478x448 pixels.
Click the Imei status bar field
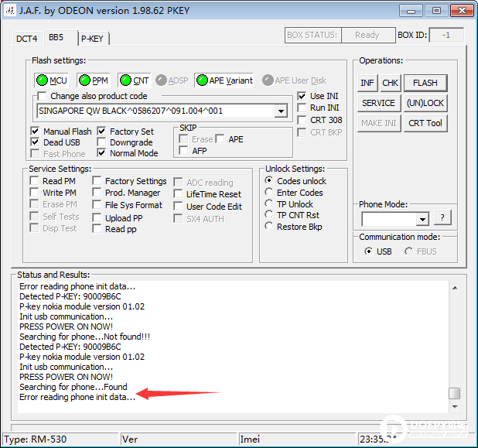298,439
